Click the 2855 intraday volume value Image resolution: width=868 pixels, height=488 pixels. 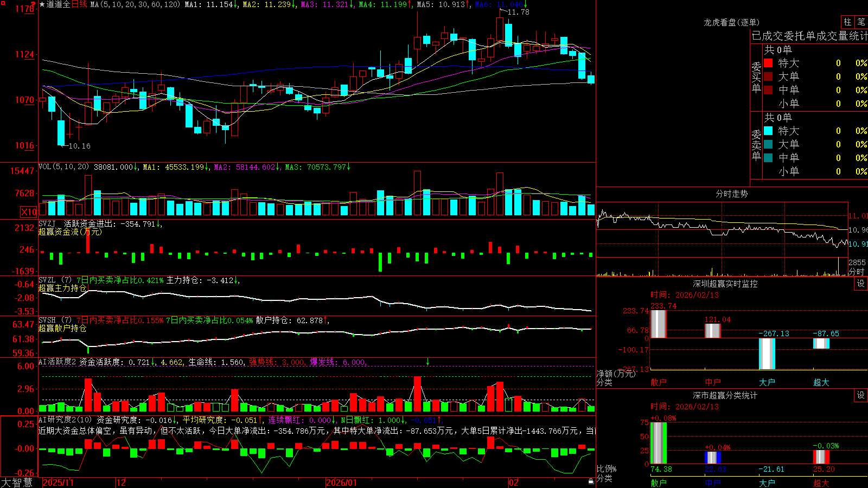[857, 262]
